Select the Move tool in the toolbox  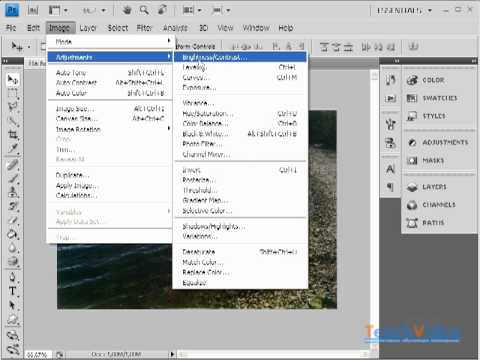point(13,80)
